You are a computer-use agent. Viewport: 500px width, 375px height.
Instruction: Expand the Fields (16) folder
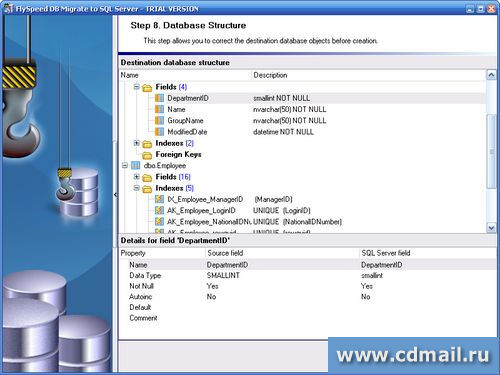(x=136, y=177)
